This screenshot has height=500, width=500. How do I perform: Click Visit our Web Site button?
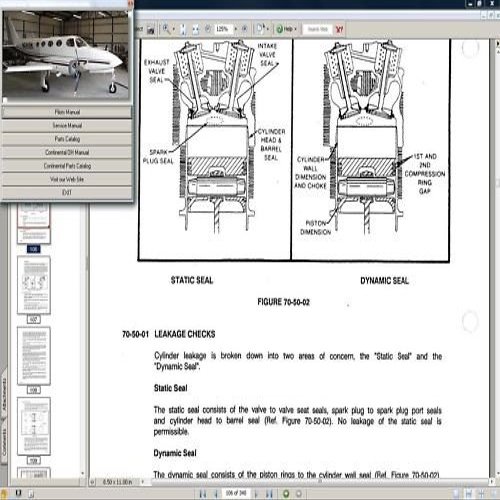tap(67, 179)
